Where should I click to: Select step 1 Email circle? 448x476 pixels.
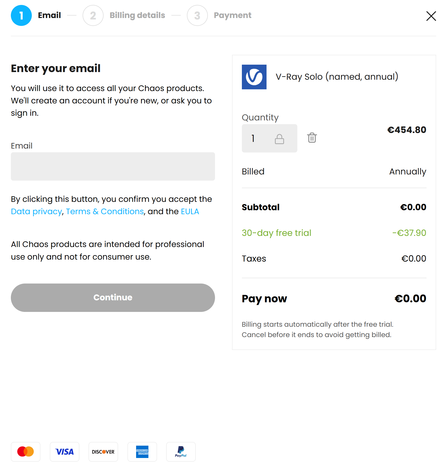click(21, 16)
